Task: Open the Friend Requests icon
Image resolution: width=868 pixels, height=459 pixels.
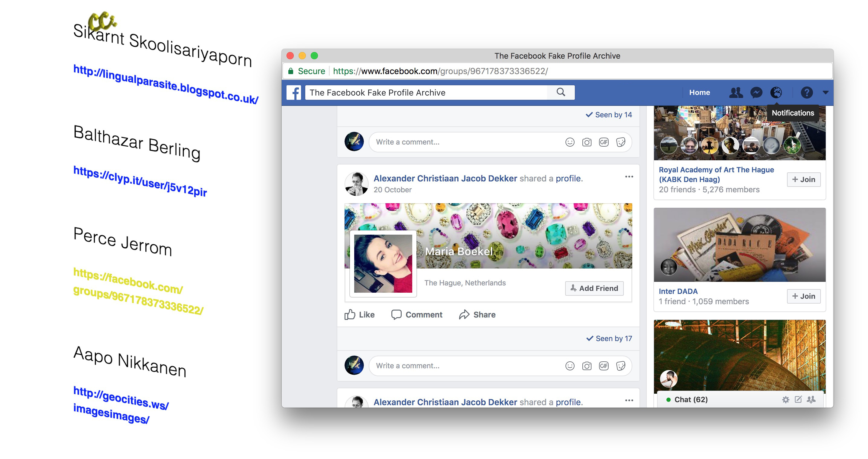Action: (736, 92)
